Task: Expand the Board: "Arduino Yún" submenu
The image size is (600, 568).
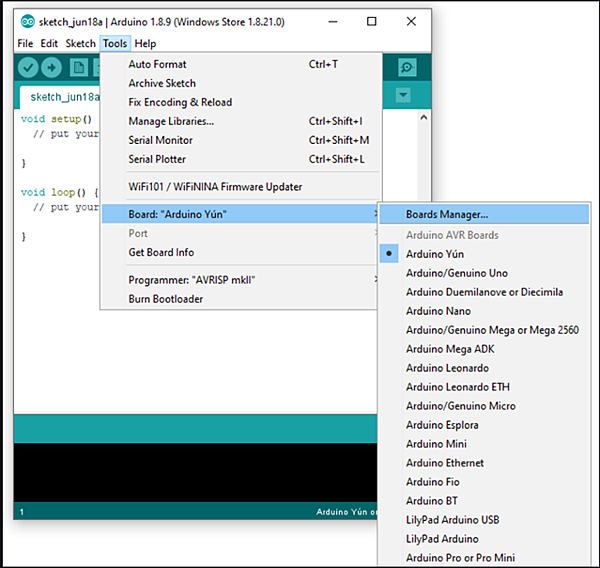Action: pyautogui.click(x=240, y=214)
